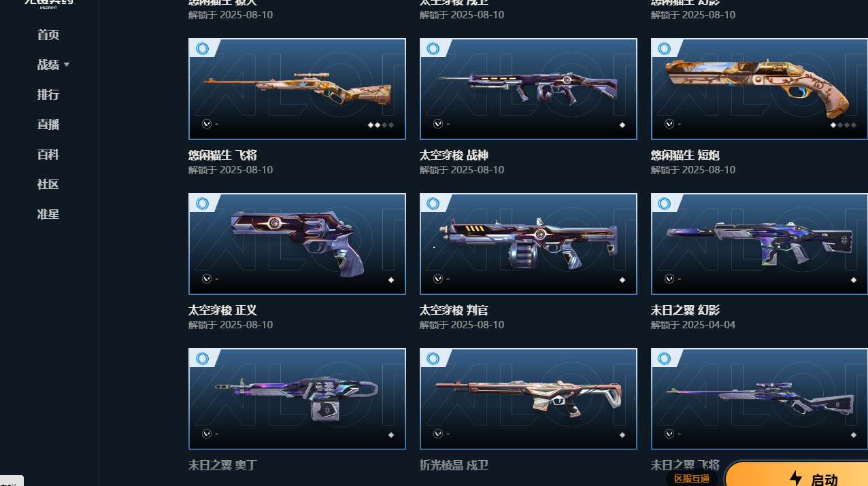868x486 pixels.
Task: Expand the 战绩 dropdown arrow
Action: point(67,65)
